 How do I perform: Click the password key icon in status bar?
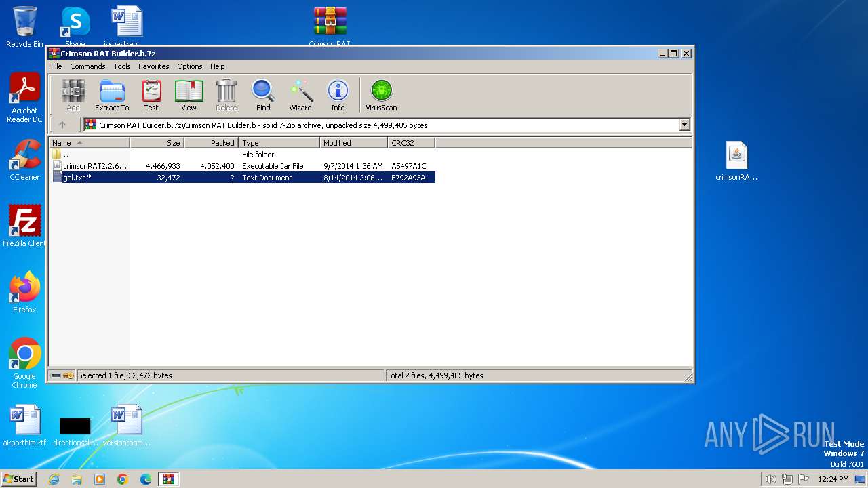pyautogui.click(x=69, y=375)
